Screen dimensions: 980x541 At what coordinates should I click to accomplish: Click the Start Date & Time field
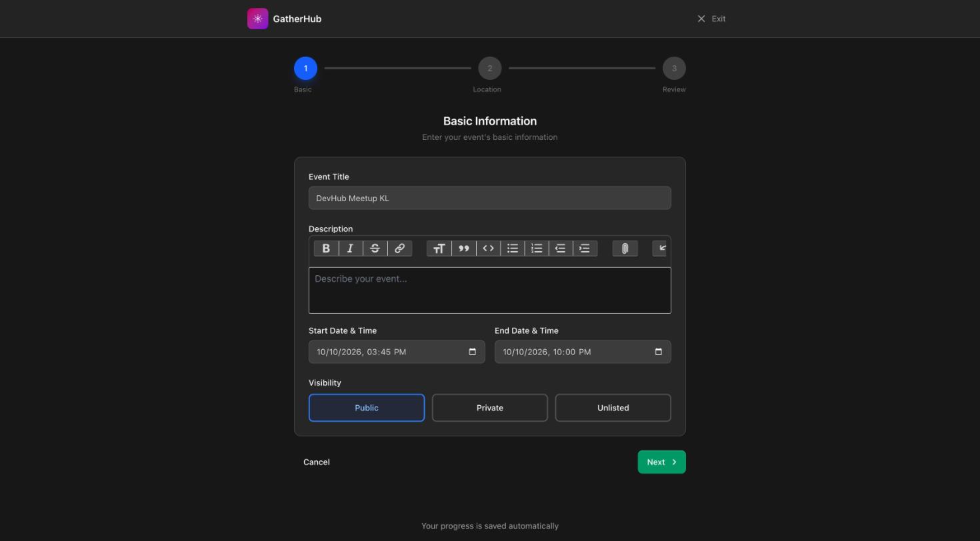tap(397, 352)
